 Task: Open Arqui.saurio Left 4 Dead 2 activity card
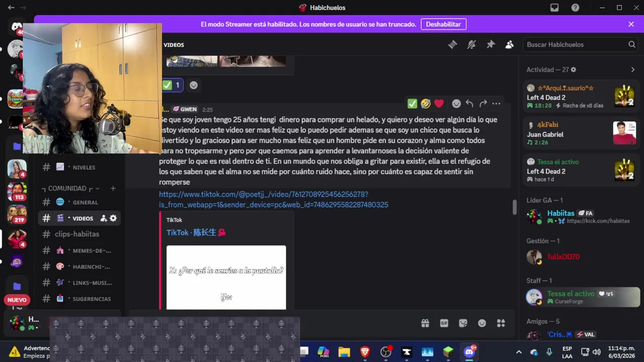click(581, 97)
